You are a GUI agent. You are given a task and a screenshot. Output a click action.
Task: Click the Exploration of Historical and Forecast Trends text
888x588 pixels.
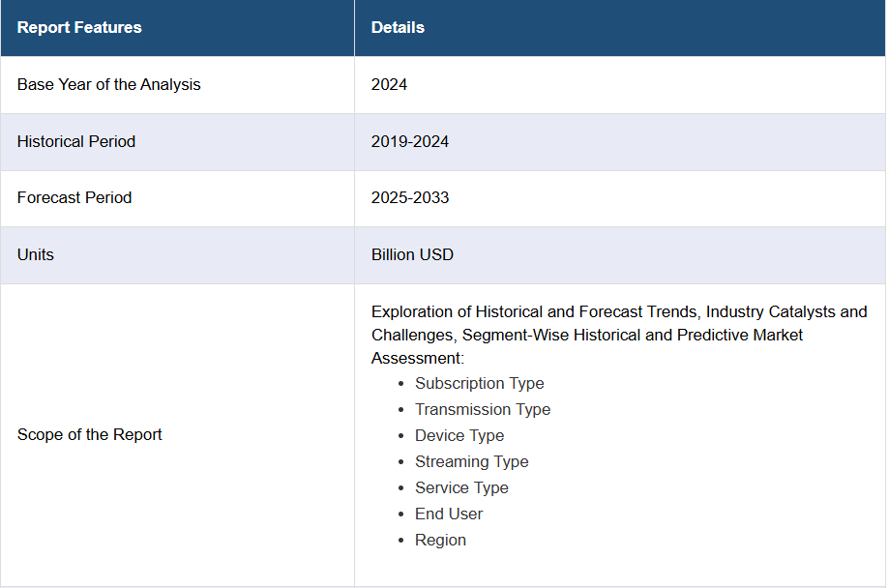tap(535, 311)
